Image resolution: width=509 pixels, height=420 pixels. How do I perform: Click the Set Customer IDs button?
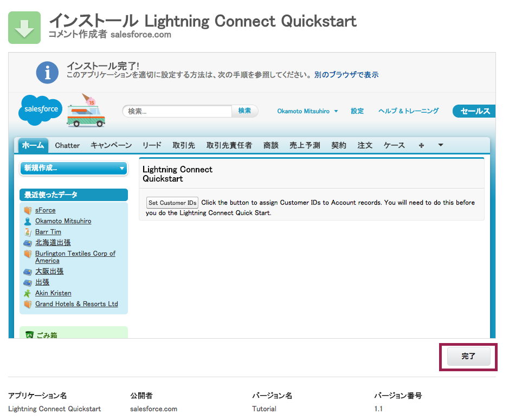[172, 203]
